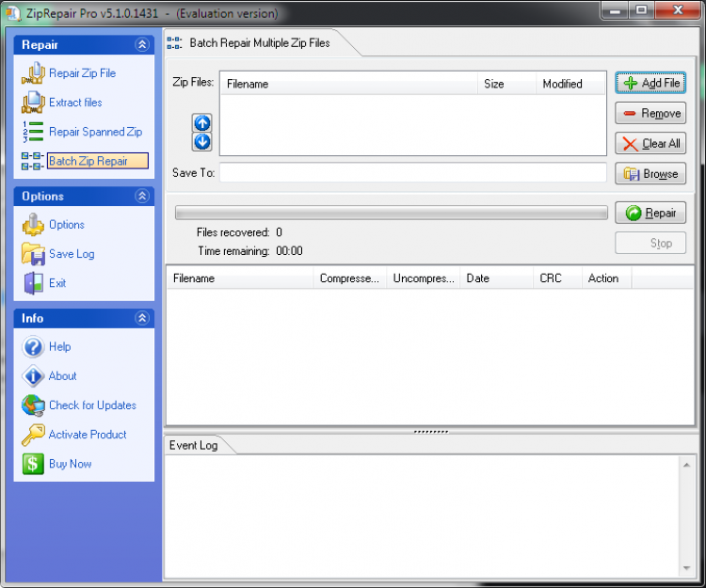This screenshot has height=588, width=706.
Task: Move selected zip file up with arrow
Action: click(202, 123)
